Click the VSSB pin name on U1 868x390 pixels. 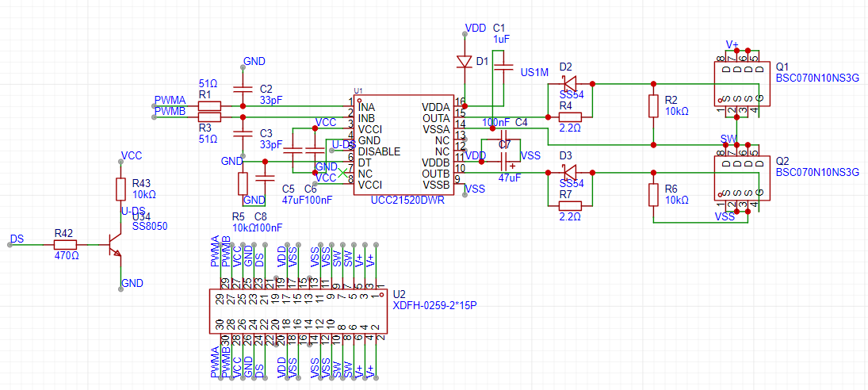coord(437,184)
